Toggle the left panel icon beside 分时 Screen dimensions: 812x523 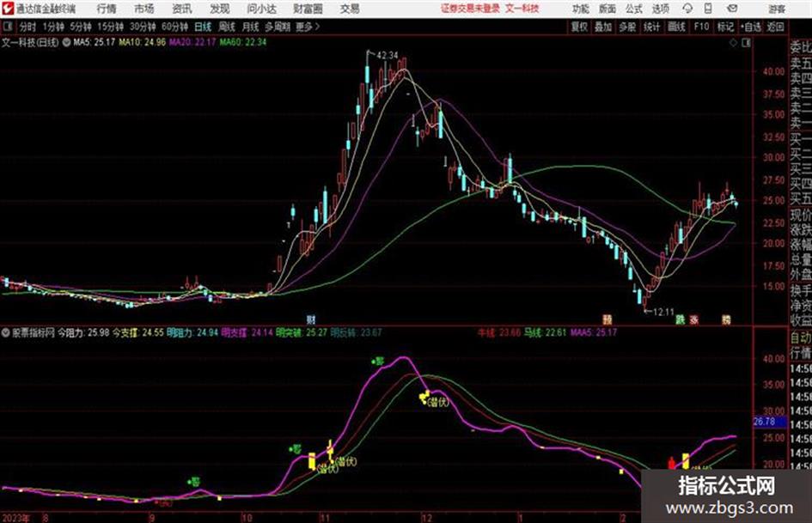point(8,27)
